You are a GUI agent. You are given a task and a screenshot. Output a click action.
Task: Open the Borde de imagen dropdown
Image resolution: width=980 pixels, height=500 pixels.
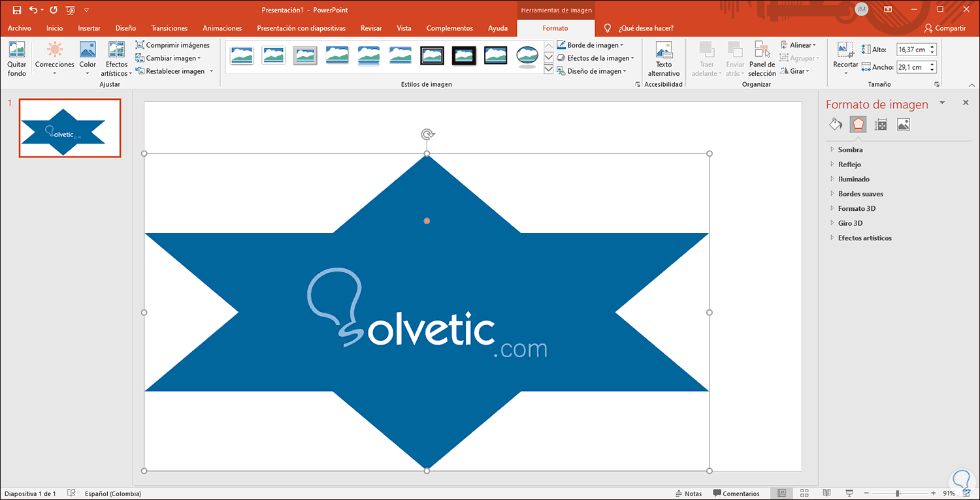click(591, 45)
